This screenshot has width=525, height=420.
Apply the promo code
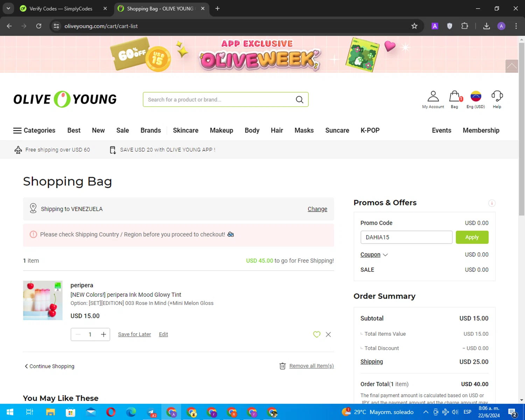[472, 237]
